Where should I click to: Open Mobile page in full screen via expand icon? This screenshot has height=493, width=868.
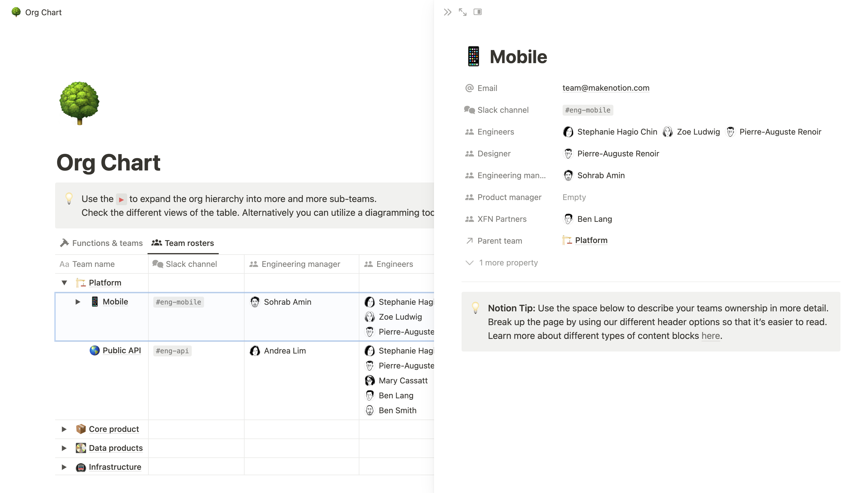pos(463,12)
